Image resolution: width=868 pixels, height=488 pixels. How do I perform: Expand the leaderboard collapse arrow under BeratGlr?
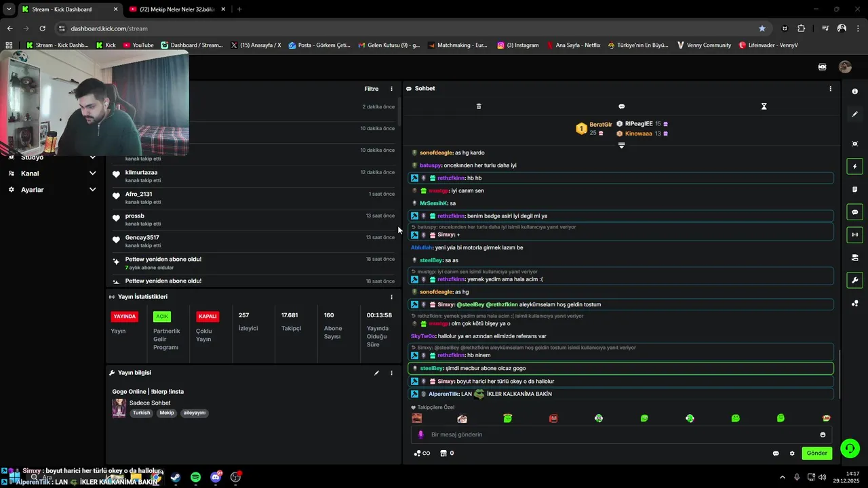pyautogui.click(x=621, y=145)
